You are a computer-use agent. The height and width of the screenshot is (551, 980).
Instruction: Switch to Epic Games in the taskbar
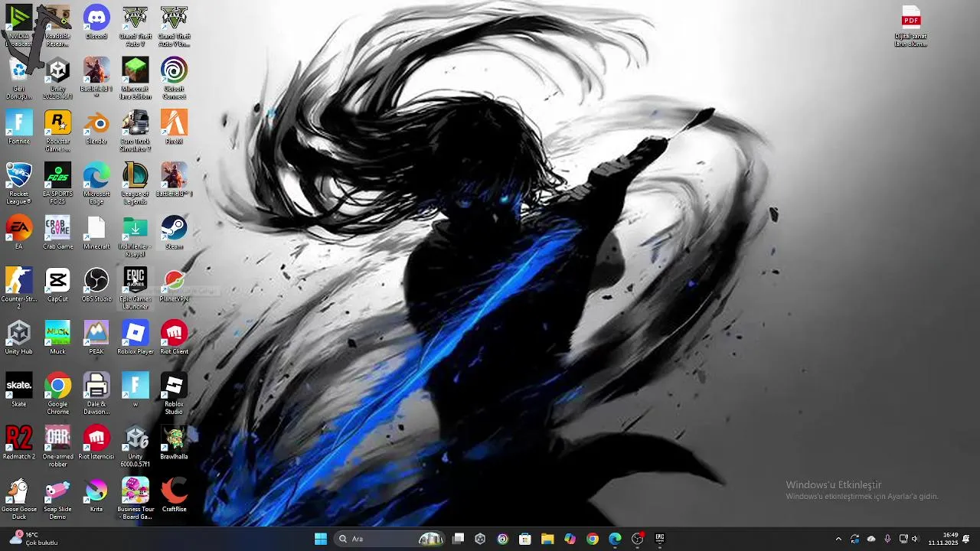pyautogui.click(x=660, y=539)
